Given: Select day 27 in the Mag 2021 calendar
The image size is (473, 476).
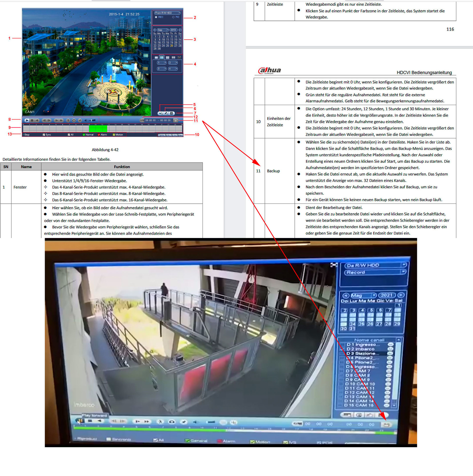Looking at the screenshot, I should pos(379,324).
